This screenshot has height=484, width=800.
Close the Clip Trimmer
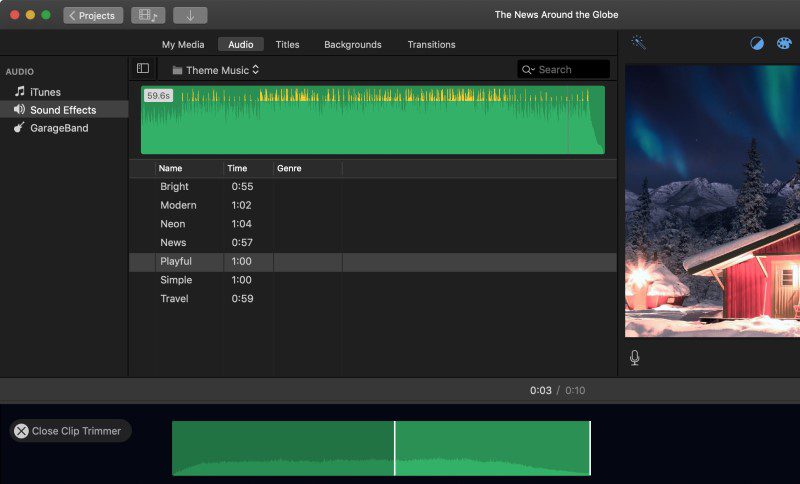[x=70, y=431]
